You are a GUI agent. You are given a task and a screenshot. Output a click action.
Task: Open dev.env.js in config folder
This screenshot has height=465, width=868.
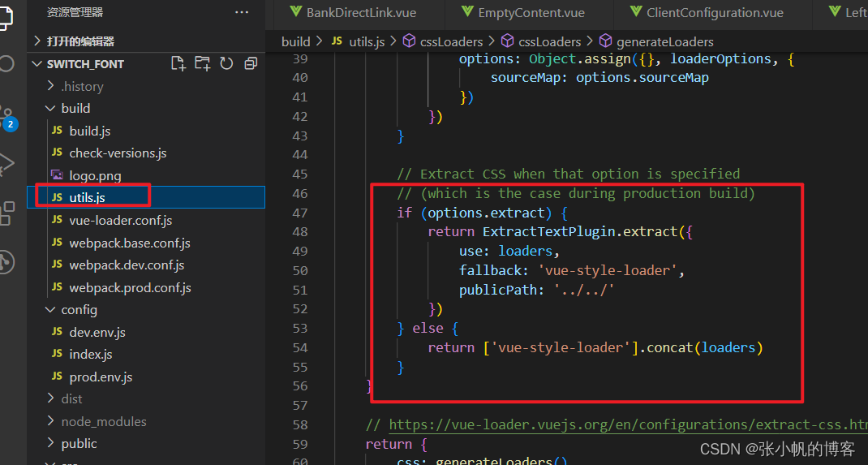[97, 332]
